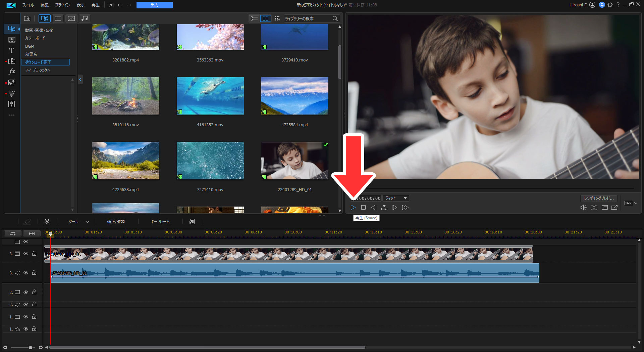
Task: Zoom out timeline with minus icon
Action: pos(5,348)
